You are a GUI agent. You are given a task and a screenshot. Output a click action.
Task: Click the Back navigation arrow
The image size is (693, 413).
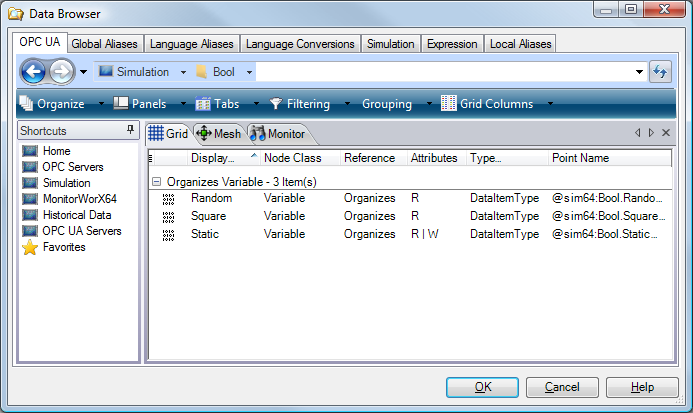coord(33,72)
